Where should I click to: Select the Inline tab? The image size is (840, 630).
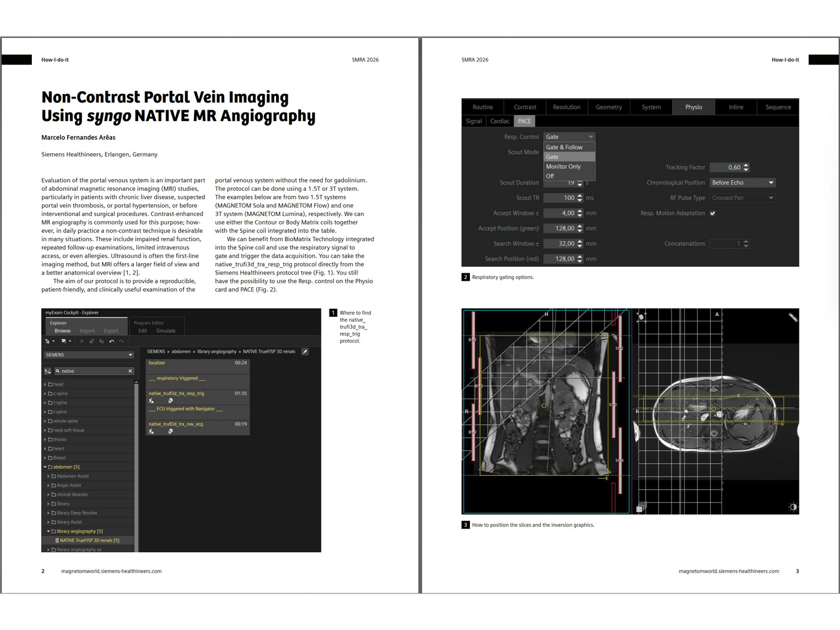point(736,107)
